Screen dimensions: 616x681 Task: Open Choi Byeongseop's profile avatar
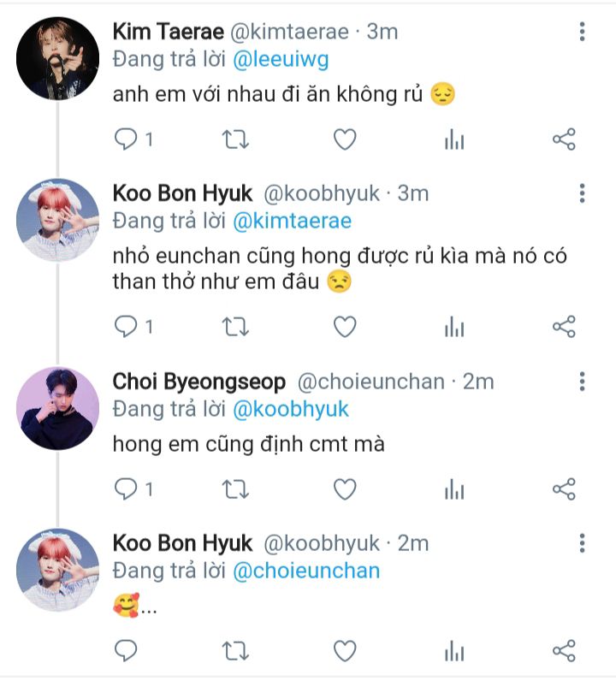pos(57,409)
